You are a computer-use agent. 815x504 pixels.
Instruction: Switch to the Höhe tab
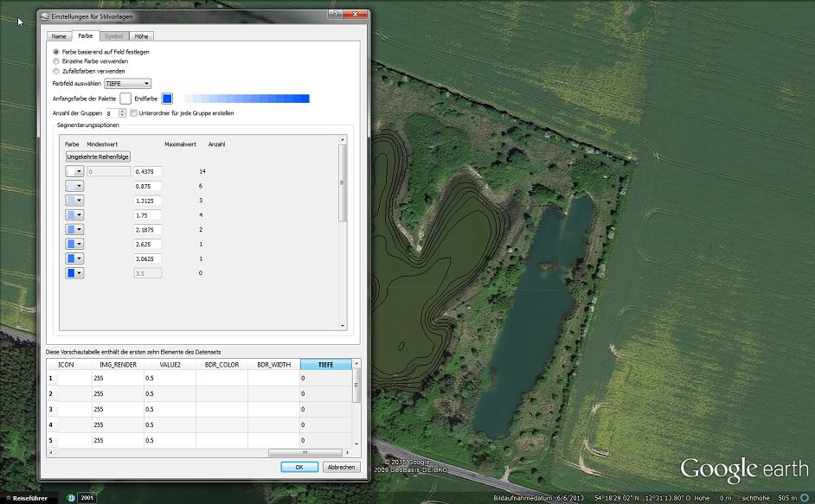pos(141,36)
